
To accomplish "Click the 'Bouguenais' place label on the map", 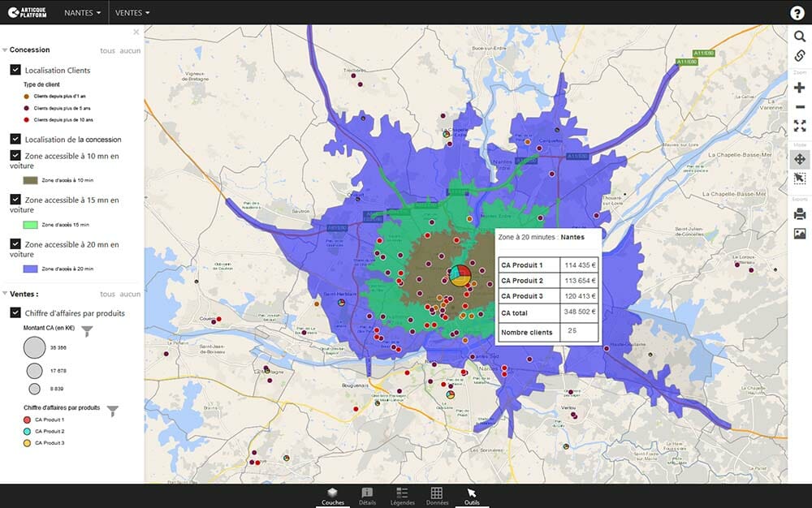I will tap(356, 385).
